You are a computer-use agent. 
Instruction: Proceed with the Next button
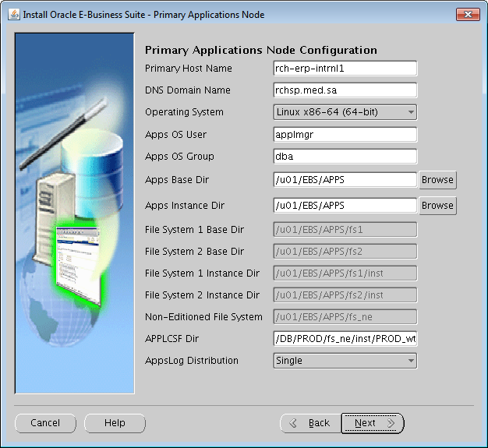[x=373, y=423]
